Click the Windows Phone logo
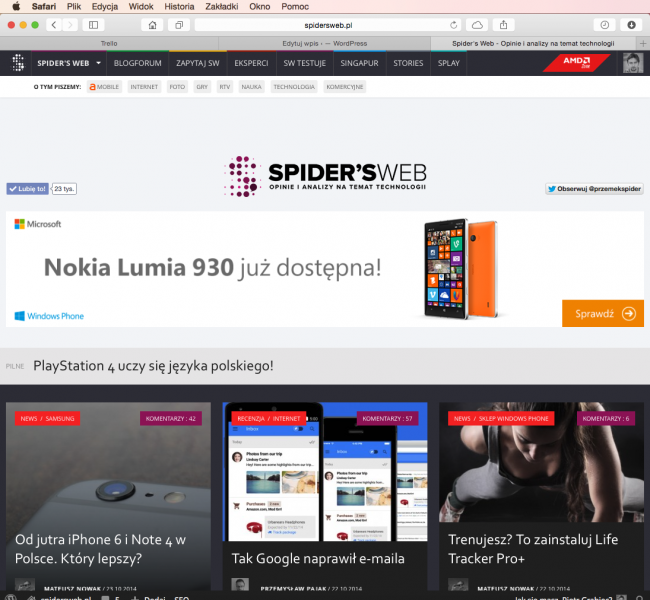Screen dimensions: 650x600 point(49,316)
